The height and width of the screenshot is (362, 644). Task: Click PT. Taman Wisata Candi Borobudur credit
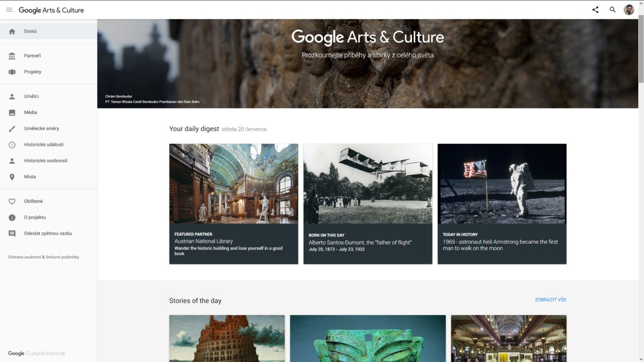(x=152, y=102)
